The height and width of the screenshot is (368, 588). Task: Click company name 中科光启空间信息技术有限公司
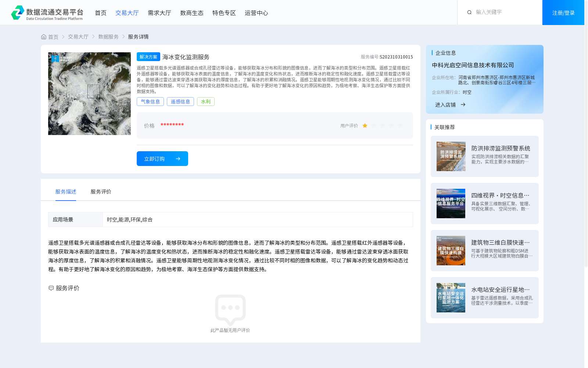473,65
